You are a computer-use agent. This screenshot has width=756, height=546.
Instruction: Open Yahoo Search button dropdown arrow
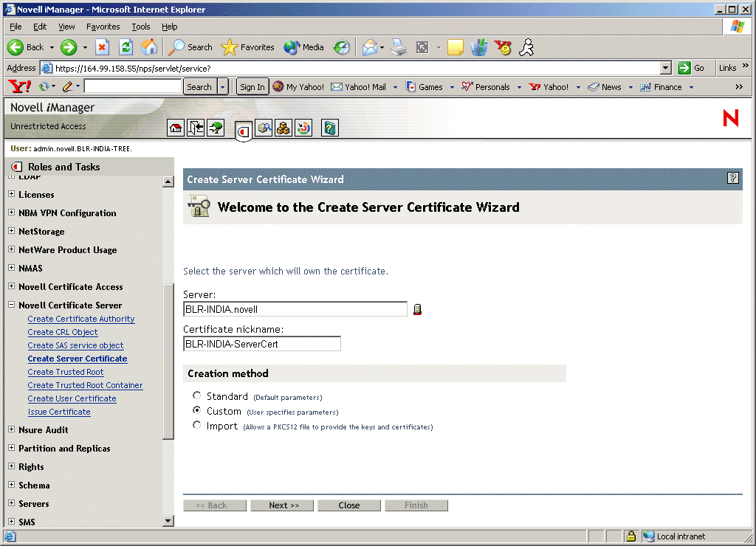[x=222, y=87]
